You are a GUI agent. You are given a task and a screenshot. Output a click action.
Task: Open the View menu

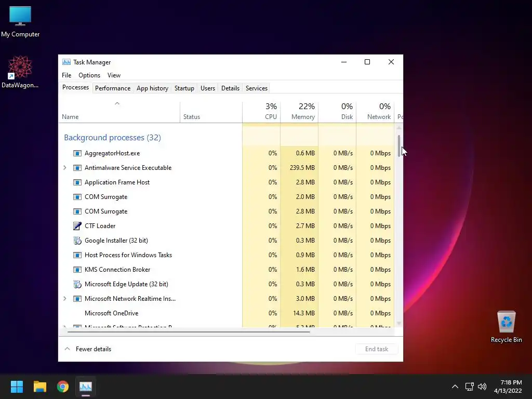point(114,75)
